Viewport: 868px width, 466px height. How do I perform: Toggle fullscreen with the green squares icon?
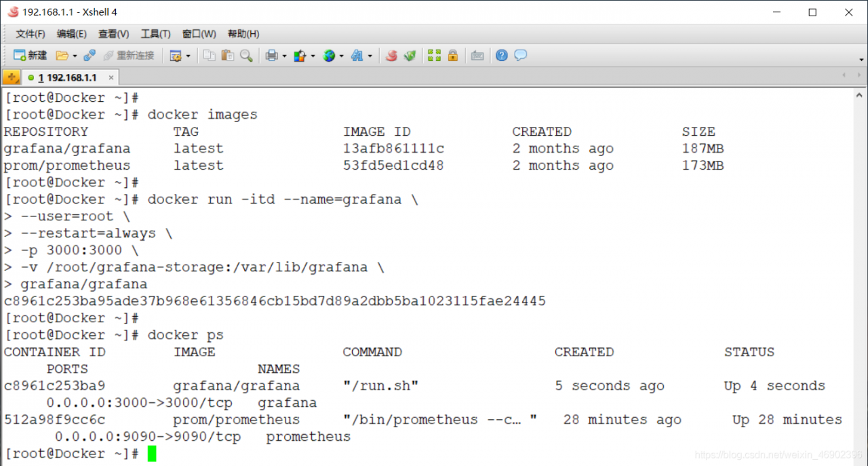tap(434, 56)
